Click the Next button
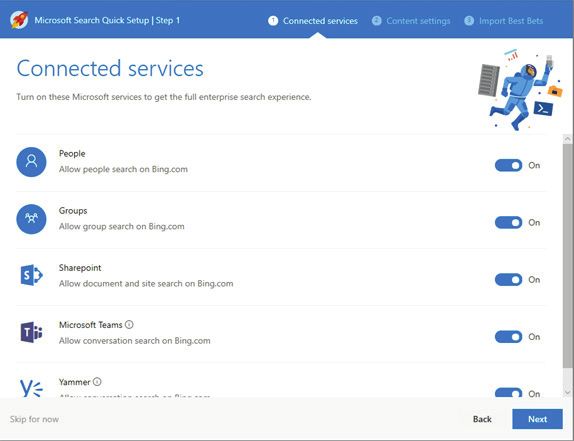The image size is (574, 441). coord(537,419)
